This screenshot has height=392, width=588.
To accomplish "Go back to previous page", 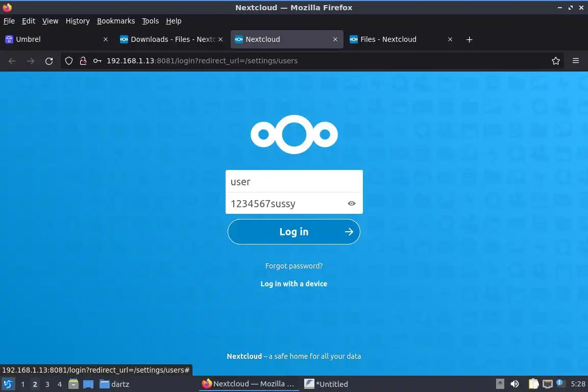I will click(12, 61).
